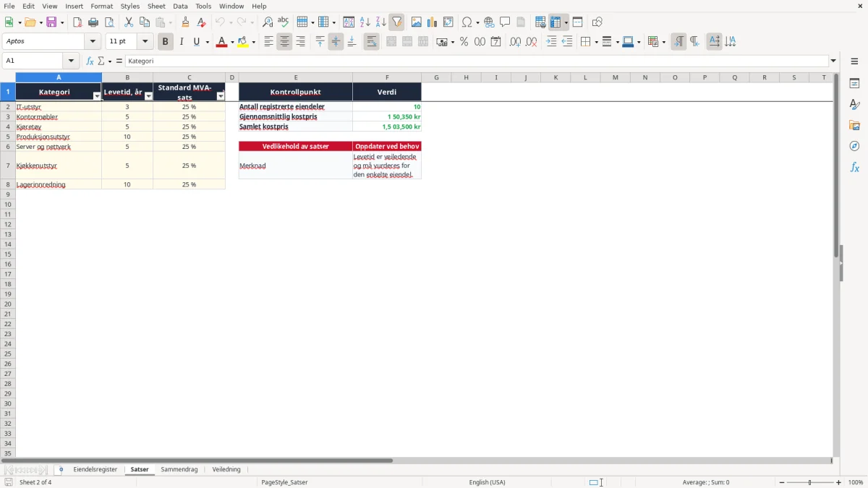Toggle Underline formatting

(196, 42)
